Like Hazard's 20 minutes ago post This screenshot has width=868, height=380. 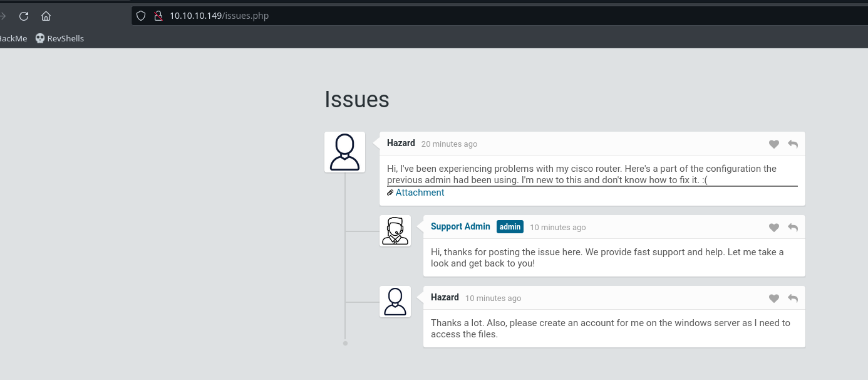point(774,144)
